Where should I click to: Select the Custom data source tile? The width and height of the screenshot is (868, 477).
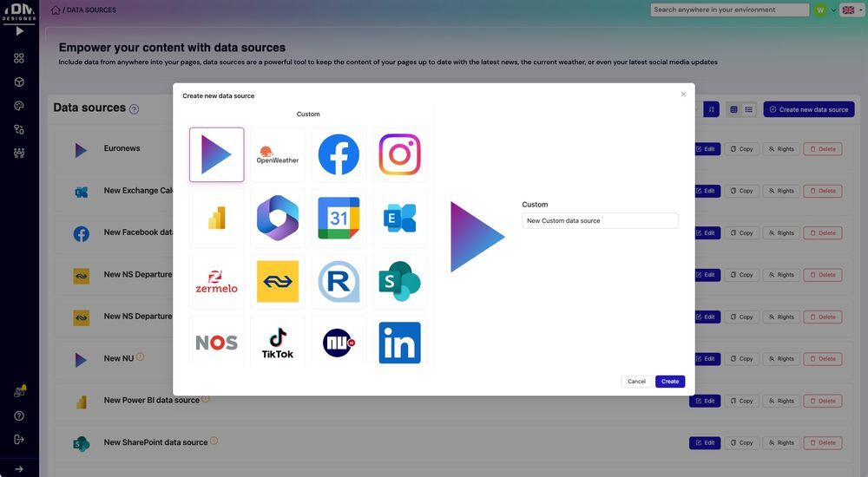click(x=216, y=154)
